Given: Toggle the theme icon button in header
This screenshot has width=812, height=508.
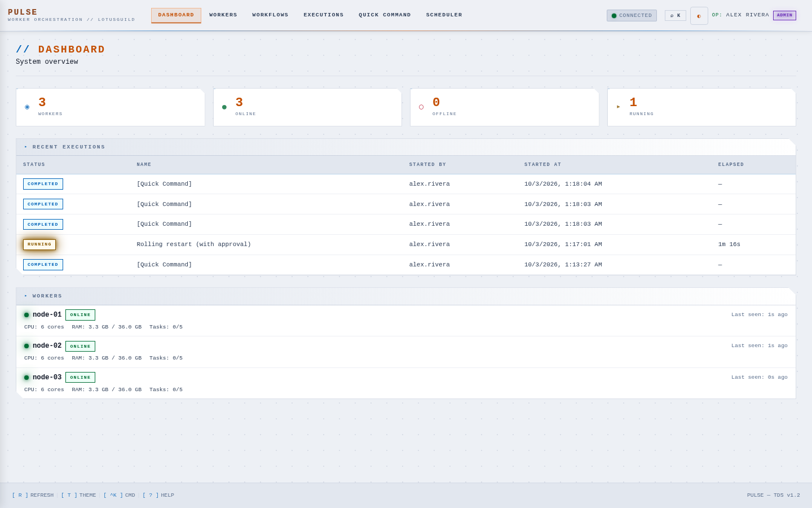Looking at the screenshot, I should (699, 16).
